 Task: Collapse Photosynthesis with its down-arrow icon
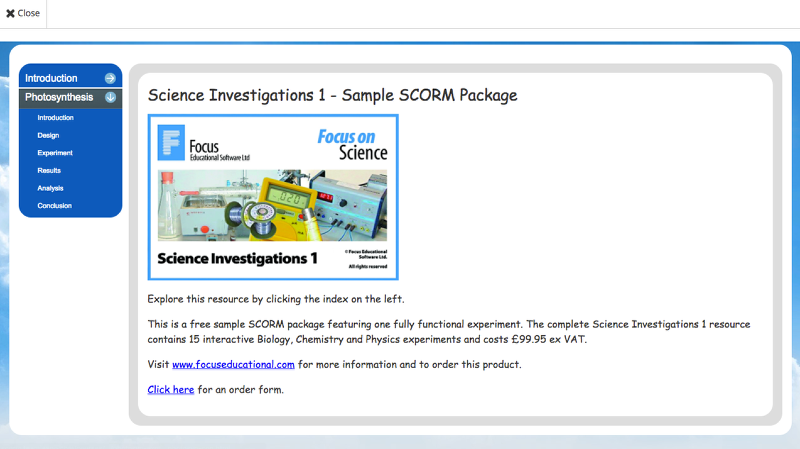pos(110,97)
